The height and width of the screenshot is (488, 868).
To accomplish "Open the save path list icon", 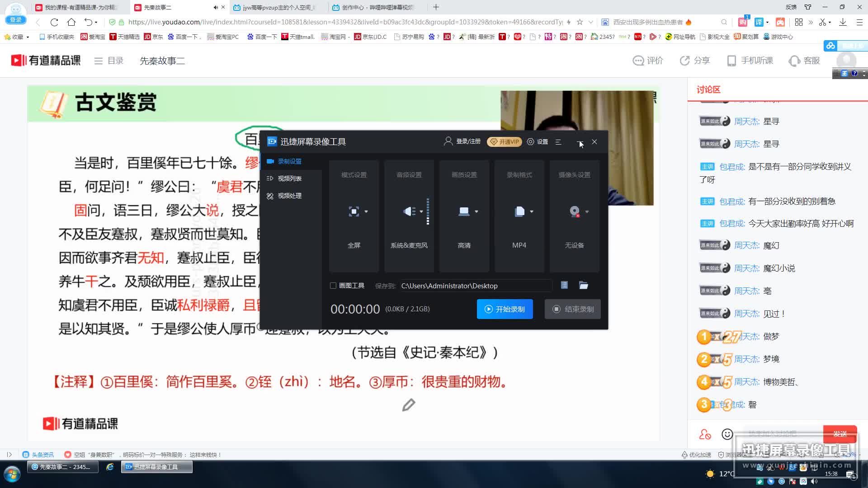I will tap(564, 285).
